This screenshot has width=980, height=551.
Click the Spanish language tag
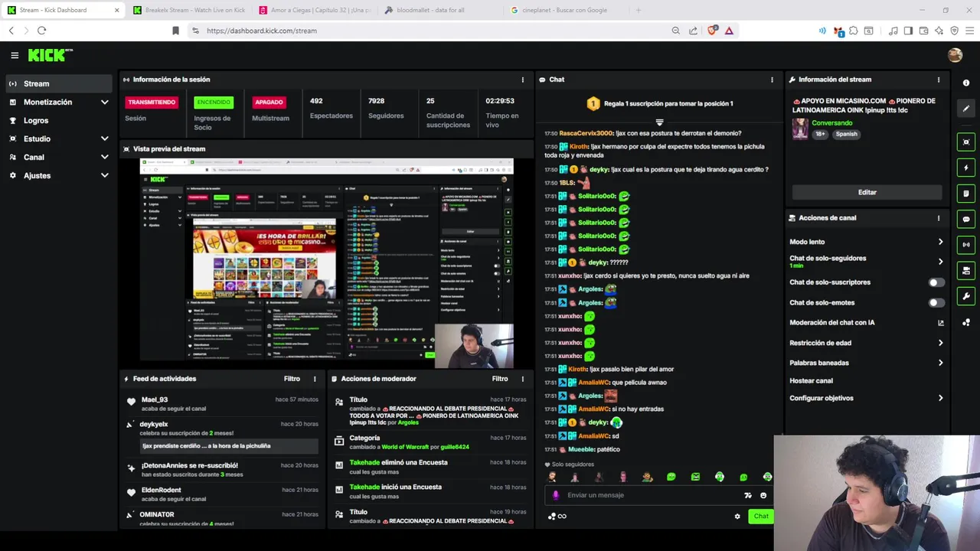[846, 134]
